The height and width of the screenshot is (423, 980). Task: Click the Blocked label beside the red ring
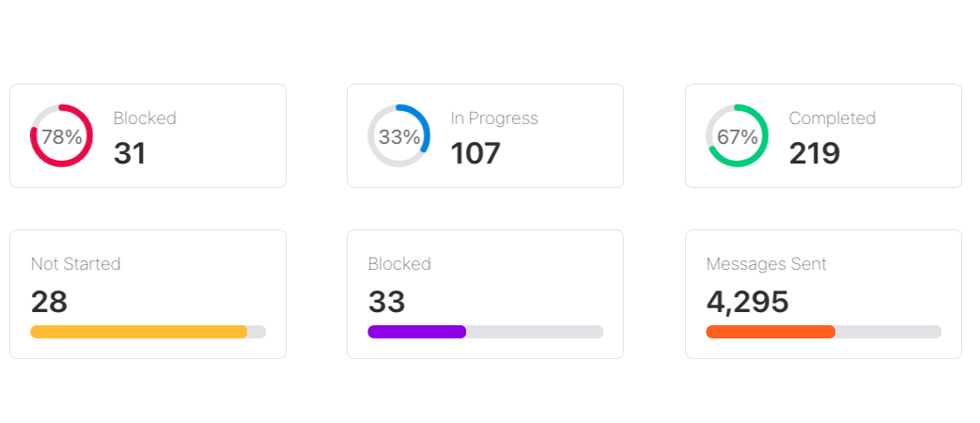pos(145,118)
